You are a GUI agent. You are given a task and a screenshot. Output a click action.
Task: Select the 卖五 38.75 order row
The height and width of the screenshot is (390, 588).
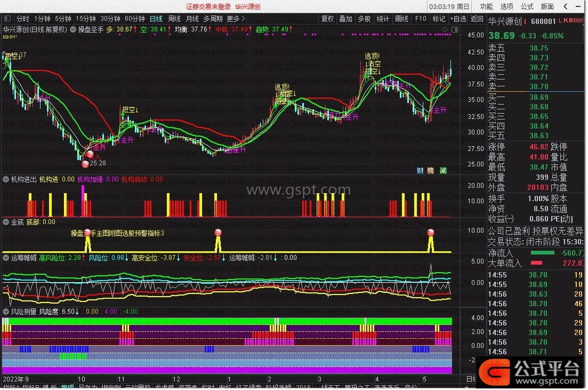pyautogui.click(x=536, y=48)
